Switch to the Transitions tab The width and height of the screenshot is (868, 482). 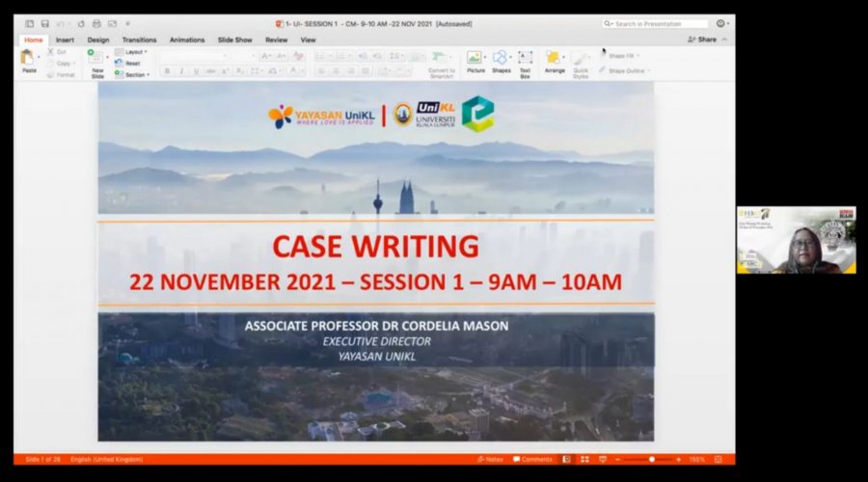(139, 40)
